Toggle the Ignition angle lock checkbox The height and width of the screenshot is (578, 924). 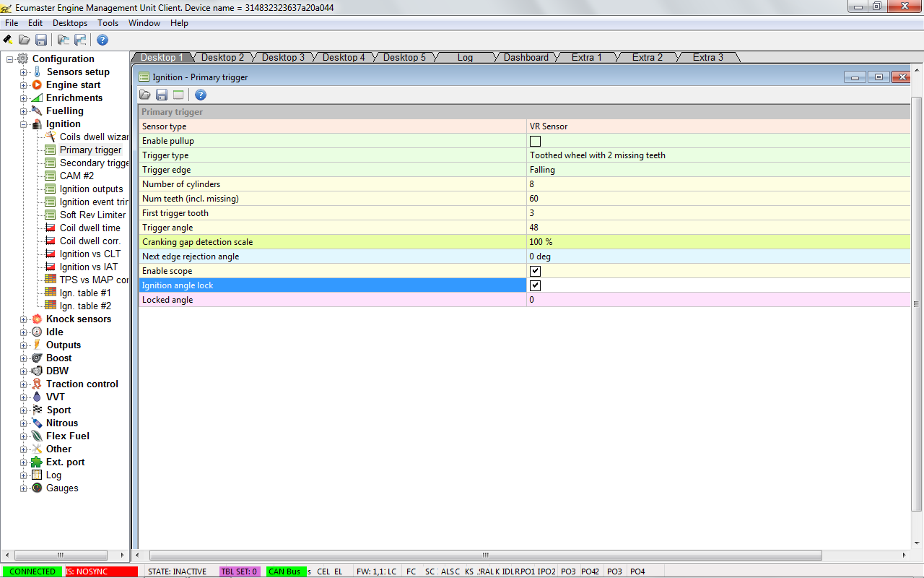click(535, 285)
